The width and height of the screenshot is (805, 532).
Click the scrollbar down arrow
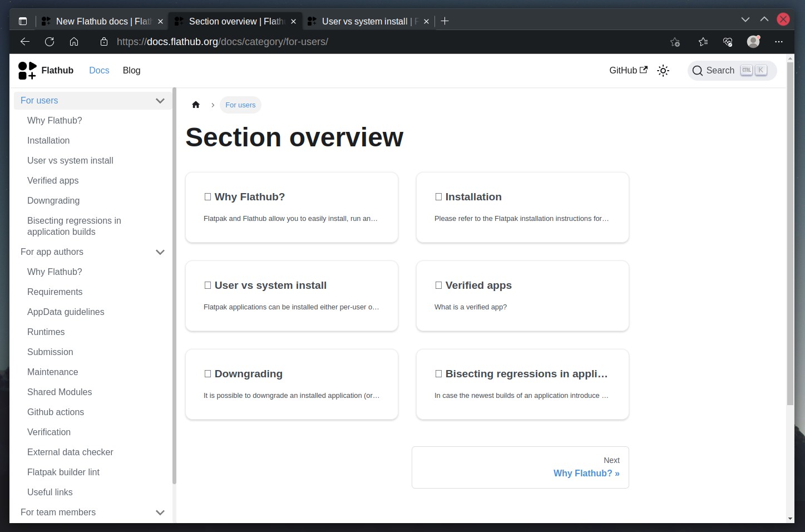pyautogui.click(x=790, y=519)
